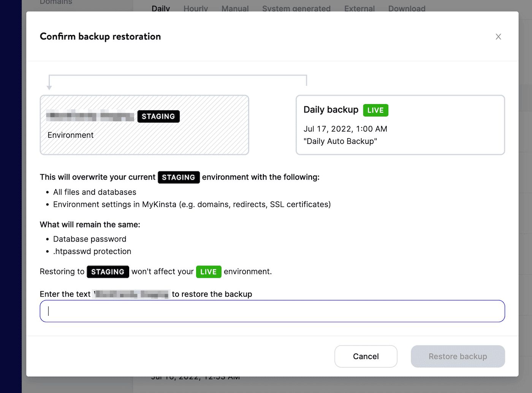
Task: Open the Download backups tab
Action: point(406,8)
